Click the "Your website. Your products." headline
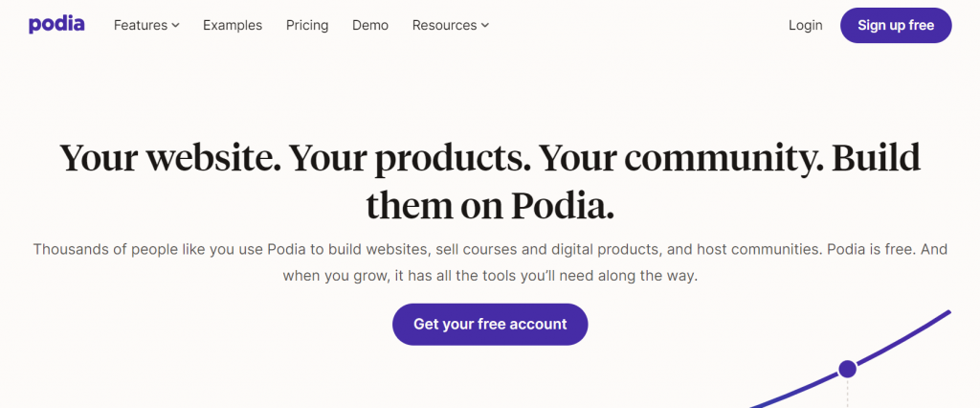This screenshot has height=408, width=980. click(295, 158)
